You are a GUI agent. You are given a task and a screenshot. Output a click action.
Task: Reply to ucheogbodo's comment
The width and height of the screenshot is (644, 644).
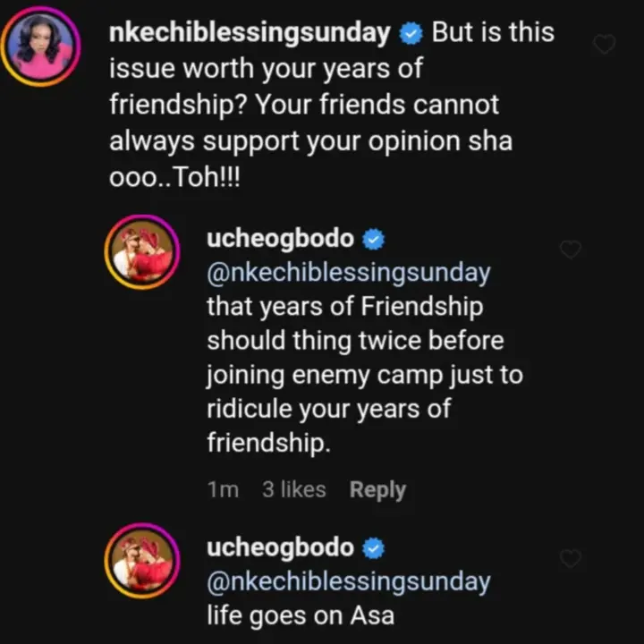377,490
